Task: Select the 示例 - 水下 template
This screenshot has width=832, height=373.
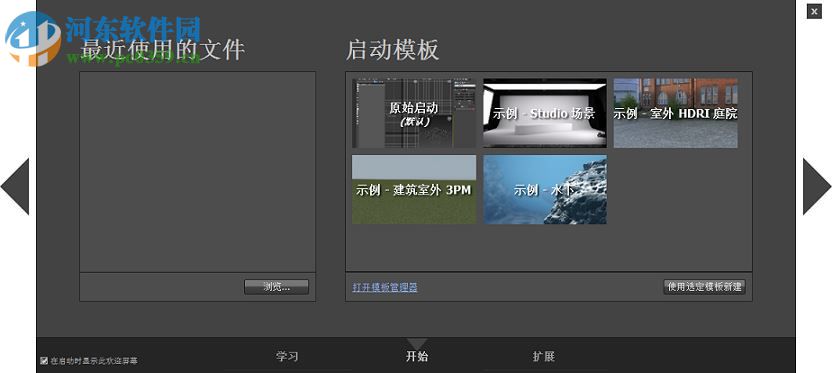Action: (544, 189)
